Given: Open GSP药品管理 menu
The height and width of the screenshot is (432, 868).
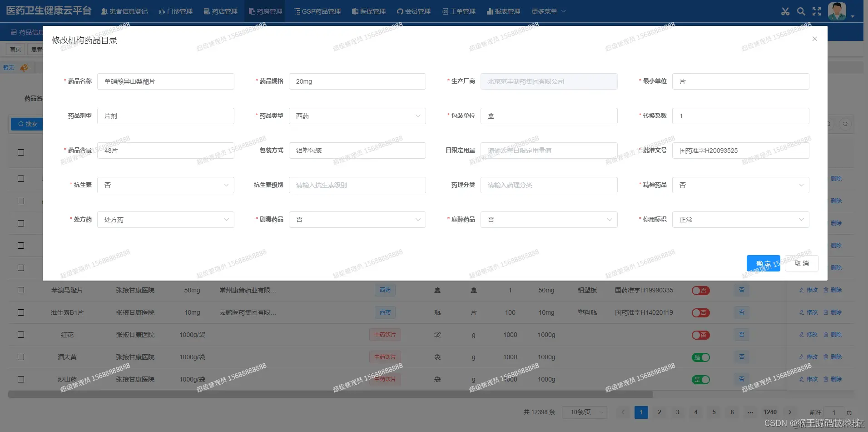Looking at the screenshot, I should (317, 11).
